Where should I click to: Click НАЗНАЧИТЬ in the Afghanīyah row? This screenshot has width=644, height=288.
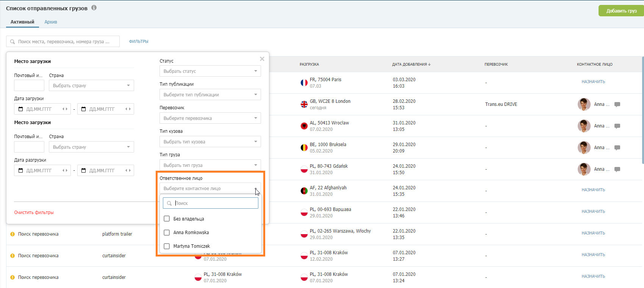coord(593,190)
